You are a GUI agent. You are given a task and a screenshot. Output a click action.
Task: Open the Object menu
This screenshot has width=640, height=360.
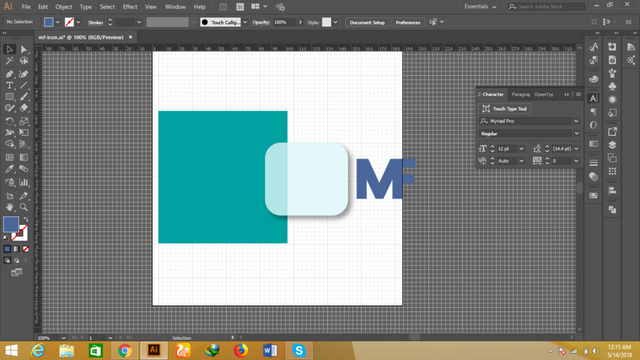[x=64, y=7]
